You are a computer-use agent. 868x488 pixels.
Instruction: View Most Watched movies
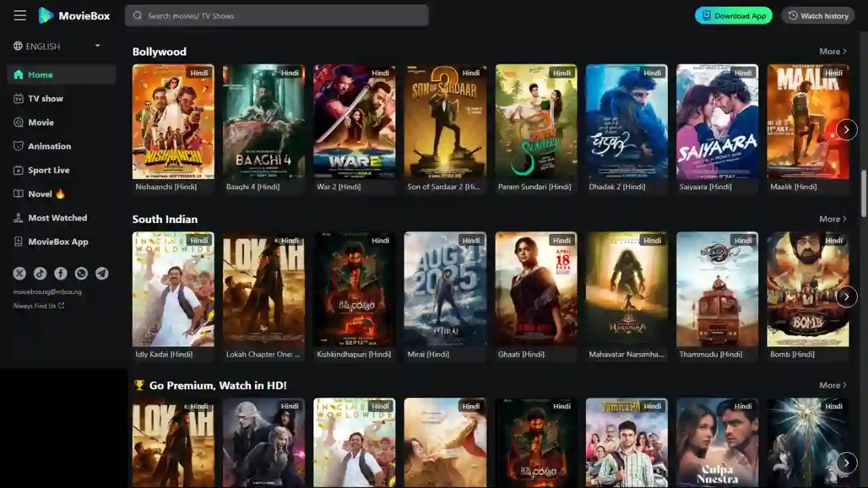point(58,218)
